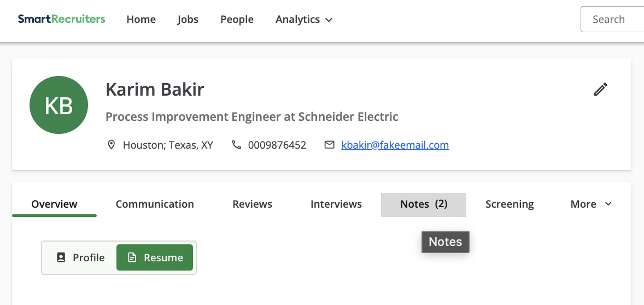The image size is (644, 305).
Task: Open the More tabs dropdown
Action: coord(591,204)
